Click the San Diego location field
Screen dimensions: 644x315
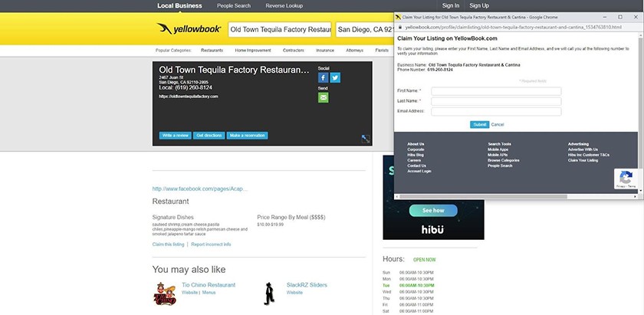pyautogui.click(x=365, y=30)
